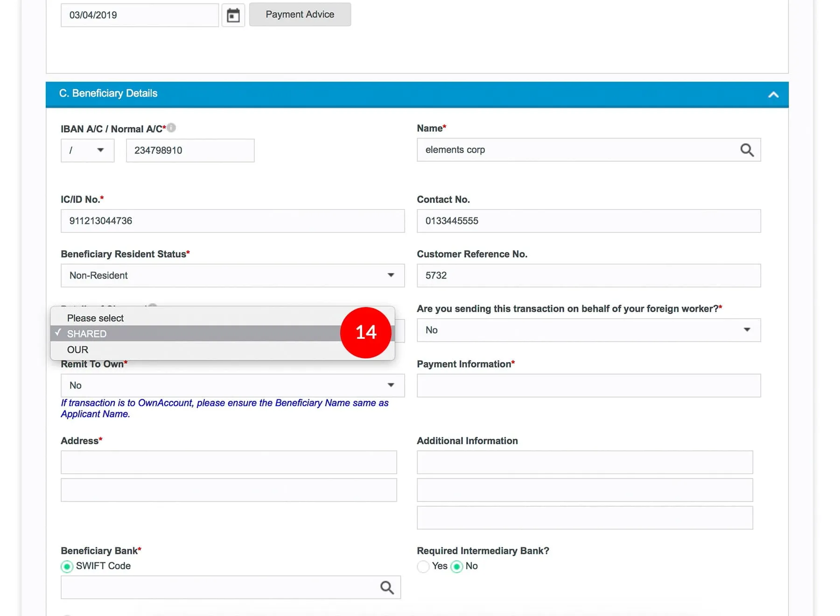The height and width of the screenshot is (616, 840).
Task: Select Yes for Required Intermediary Bank
Action: pos(423,567)
